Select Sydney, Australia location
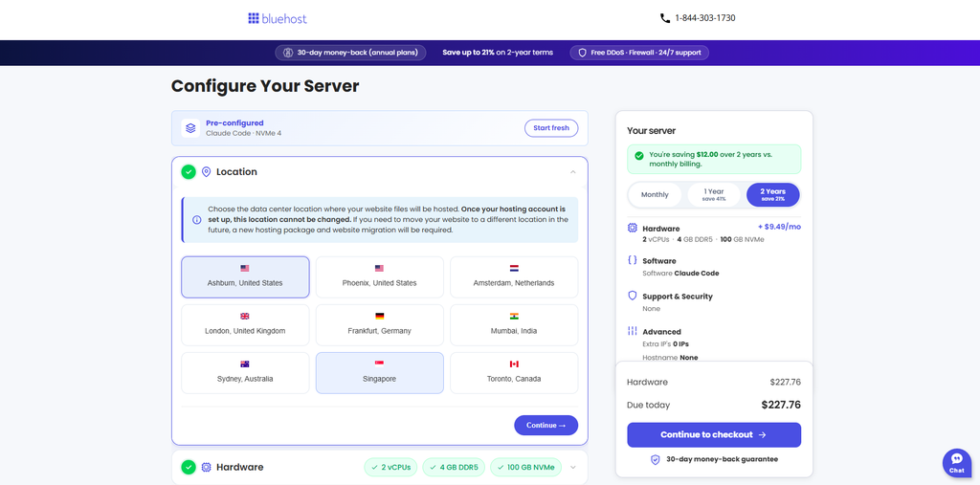This screenshot has height=485, width=980. tap(245, 373)
